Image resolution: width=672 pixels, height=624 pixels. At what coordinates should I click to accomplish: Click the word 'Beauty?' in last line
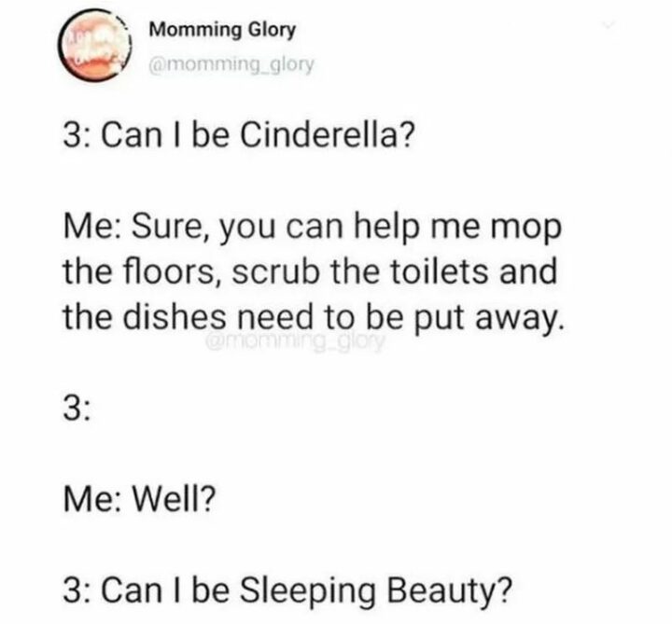(450, 591)
